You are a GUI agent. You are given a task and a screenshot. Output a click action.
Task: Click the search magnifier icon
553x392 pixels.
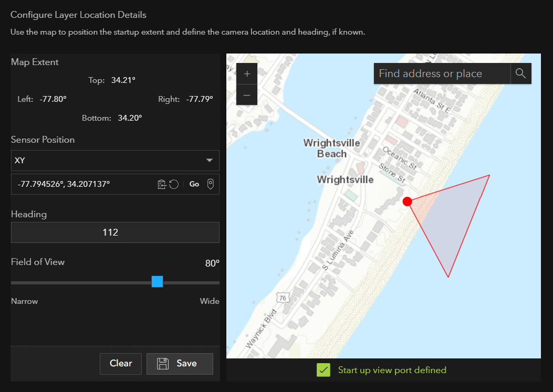coord(520,73)
